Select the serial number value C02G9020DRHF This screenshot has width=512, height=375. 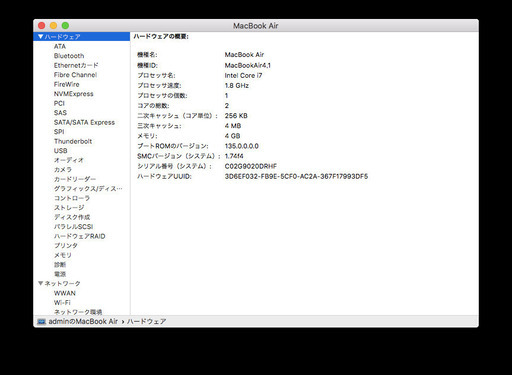click(x=251, y=166)
